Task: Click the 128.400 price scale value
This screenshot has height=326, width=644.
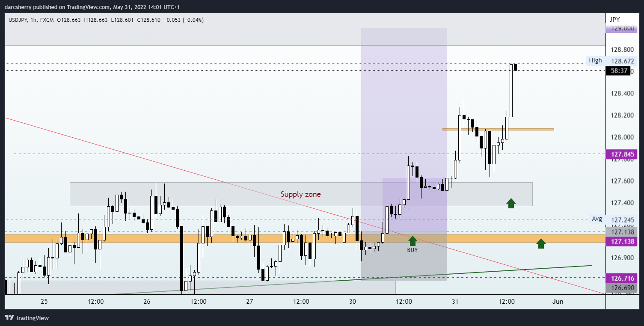Action: coord(622,93)
